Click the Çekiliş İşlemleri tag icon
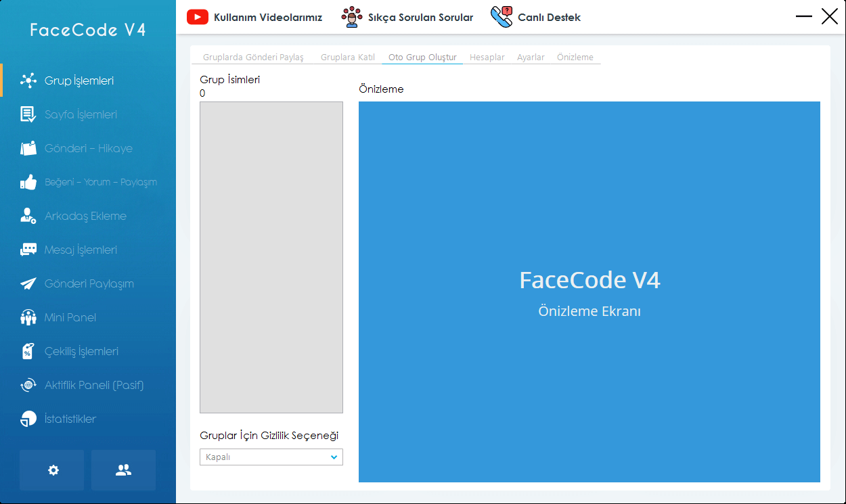The height and width of the screenshot is (504, 846). (28, 351)
